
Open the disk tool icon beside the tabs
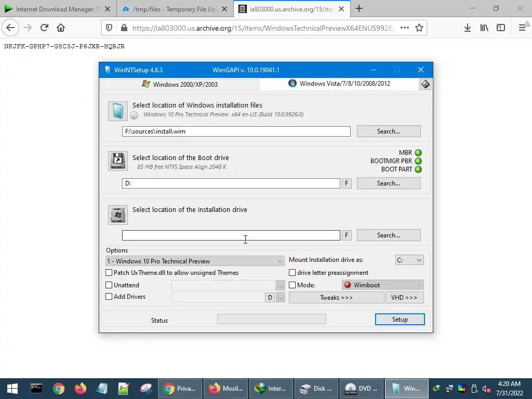[425, 84]
